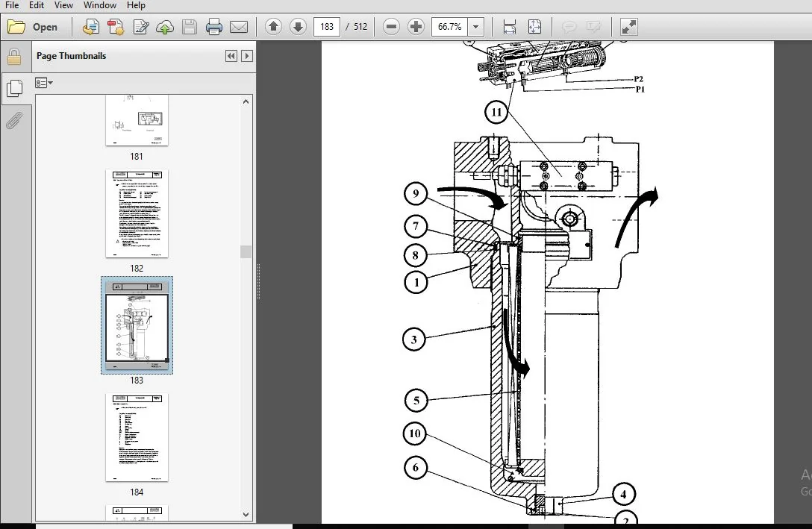Zoom in with the plus button

pos(416,27)
